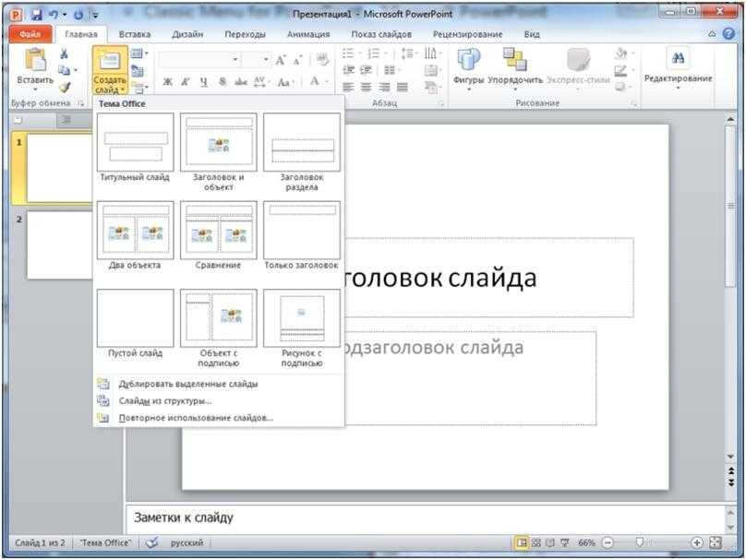Toggle Bold (Ж) formatting

[x=167, y=82]
